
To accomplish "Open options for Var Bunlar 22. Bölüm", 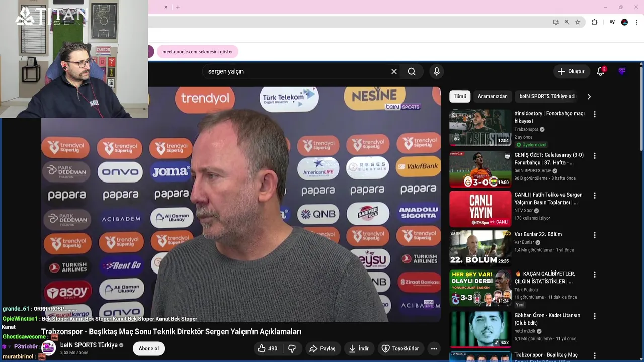I will pos(595,235).
